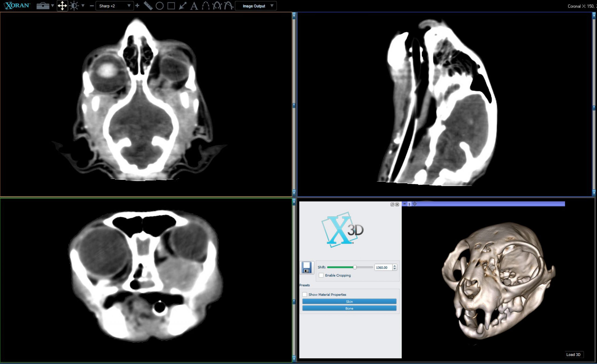Click the Coronal X: 150 status label
The image size is (597, 364).
pyautogui.click(x=582, y=6)
